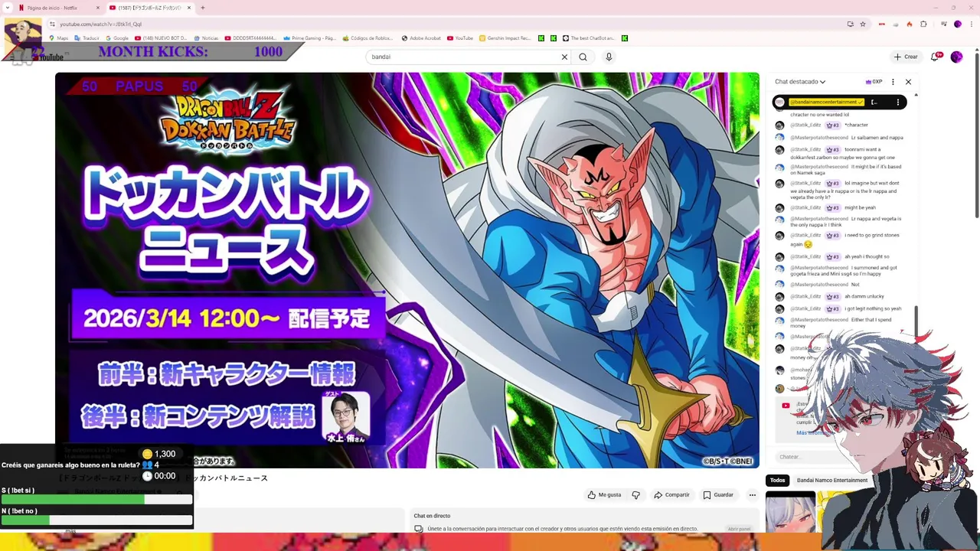Viewport: 980px width, 551px height.
Task: Click 'ah damm unlucky' chat message
Action: tap(864, 296)
